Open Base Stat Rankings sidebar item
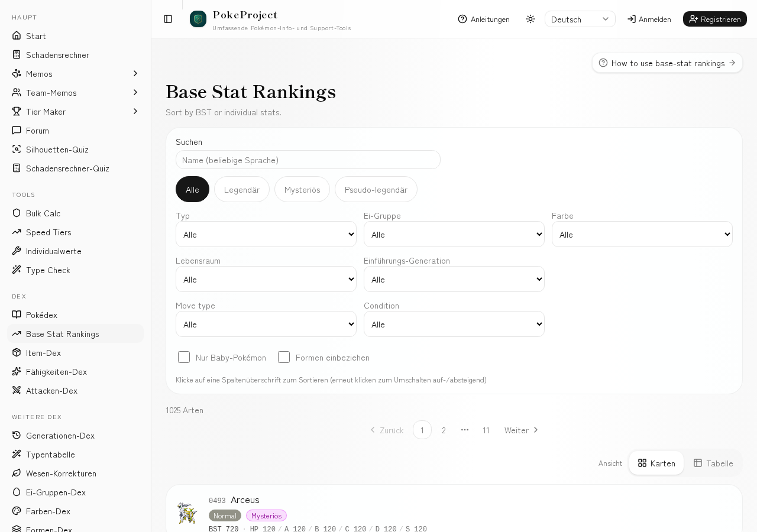Viewport: 757px width, 532px height. 76,333
